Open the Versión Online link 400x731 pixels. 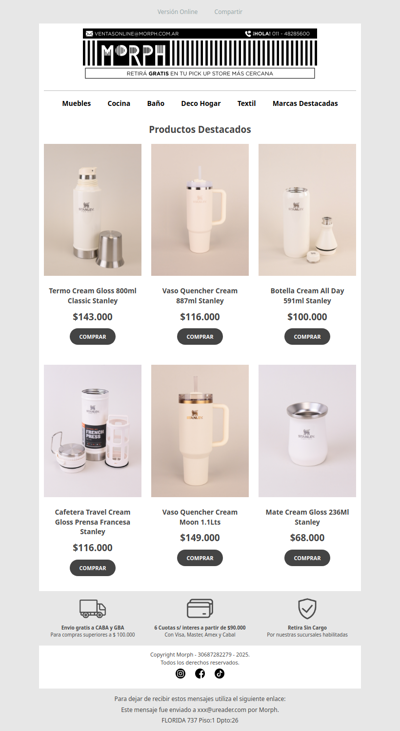pyautogui.click(x=177, y=12)
